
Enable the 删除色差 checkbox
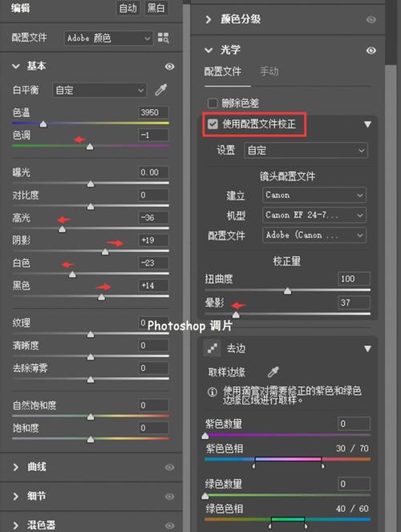pos(213,103)
